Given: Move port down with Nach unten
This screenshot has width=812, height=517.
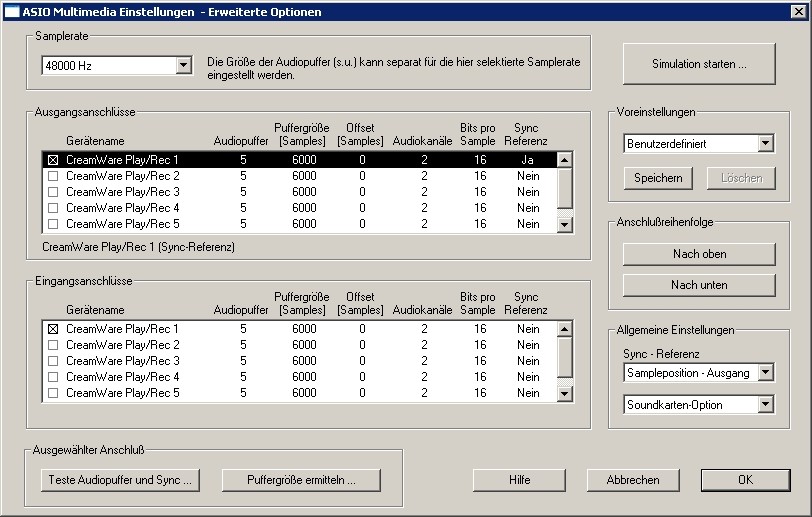Looking at the screenshot, I should [699, 285].
